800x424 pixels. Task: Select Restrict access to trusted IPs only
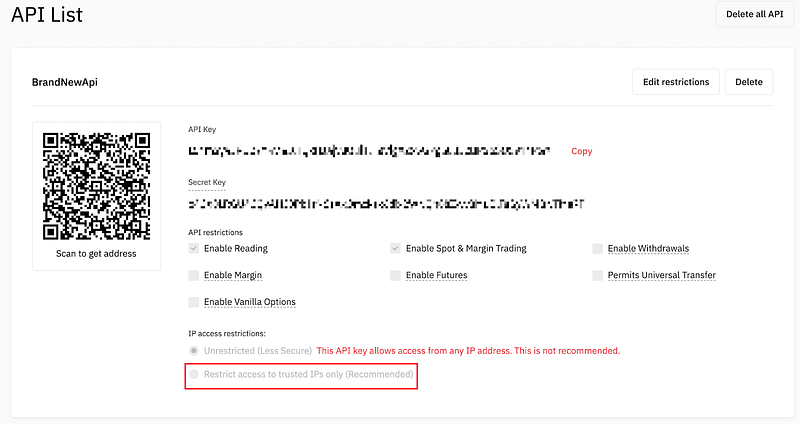(x=194, y=375)
